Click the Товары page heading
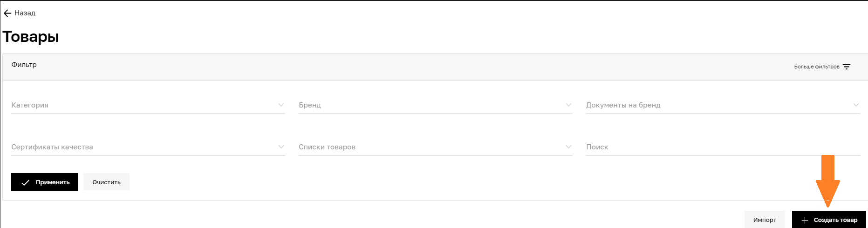 pyautogui.click(x=31, y=37)
